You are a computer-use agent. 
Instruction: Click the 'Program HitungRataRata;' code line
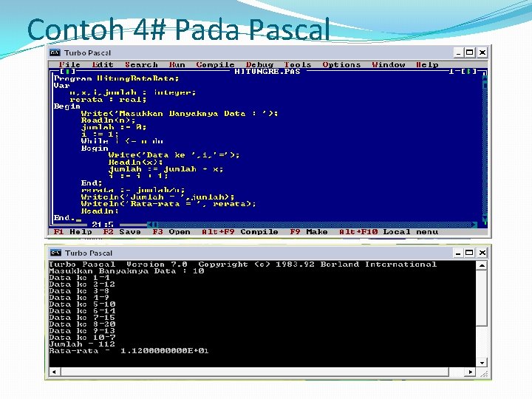click(116, 78)
